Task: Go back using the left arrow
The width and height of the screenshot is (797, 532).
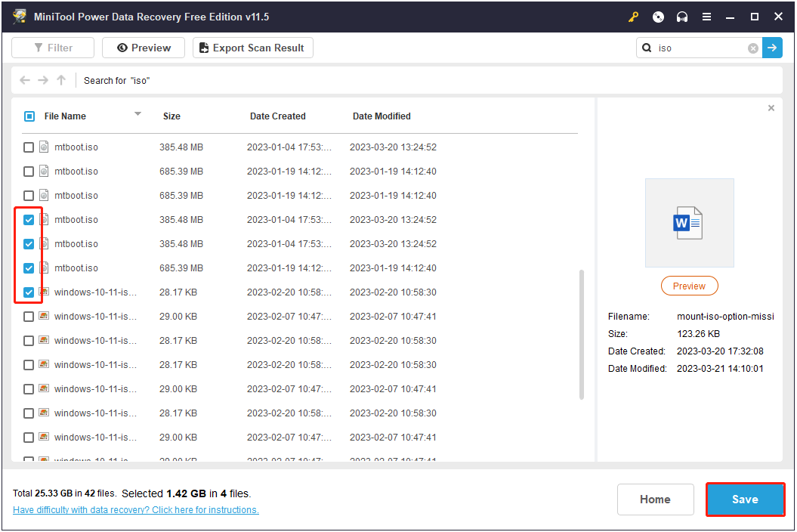Action: (x=25, y=80)
